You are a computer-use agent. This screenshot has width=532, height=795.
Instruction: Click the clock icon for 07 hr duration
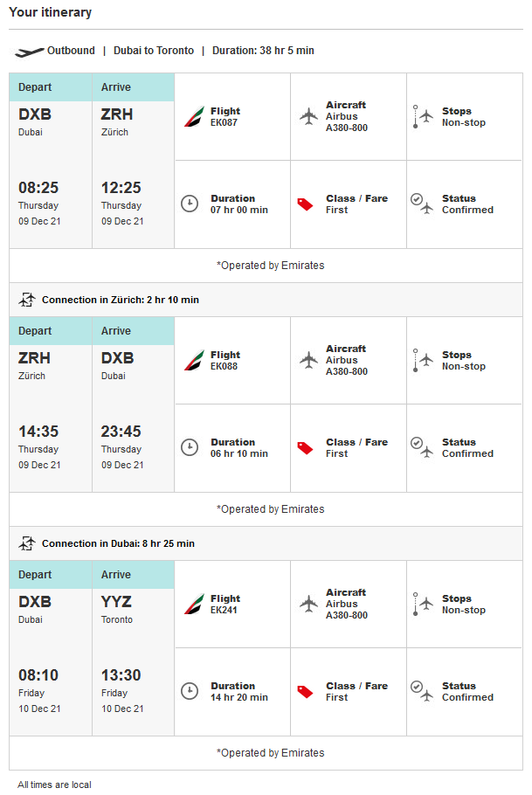pyautogui.click(x=190, y=204)
